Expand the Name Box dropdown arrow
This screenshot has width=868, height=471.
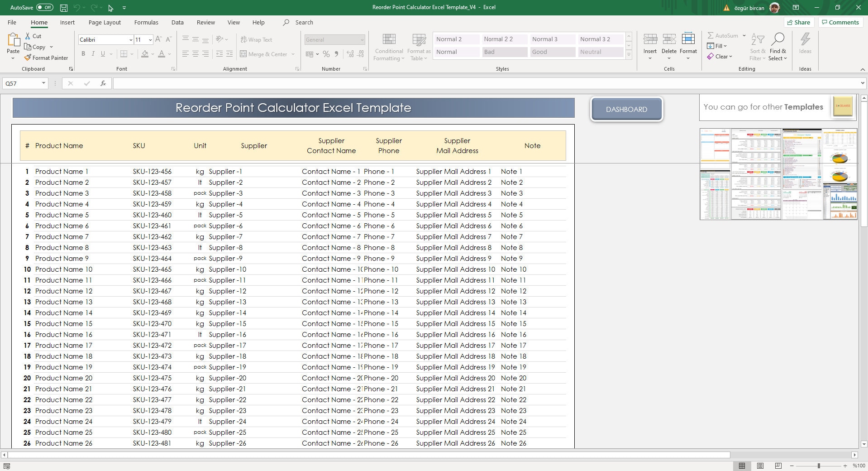43,83
